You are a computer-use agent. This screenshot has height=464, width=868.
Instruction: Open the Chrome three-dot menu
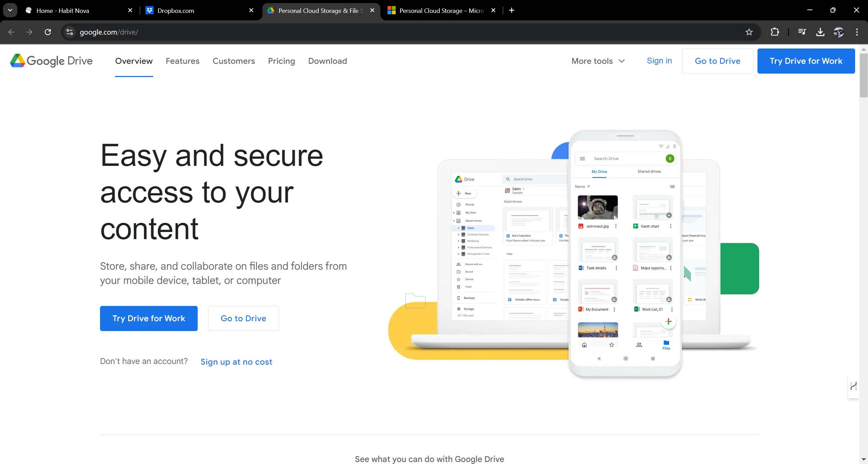(857, 32)
